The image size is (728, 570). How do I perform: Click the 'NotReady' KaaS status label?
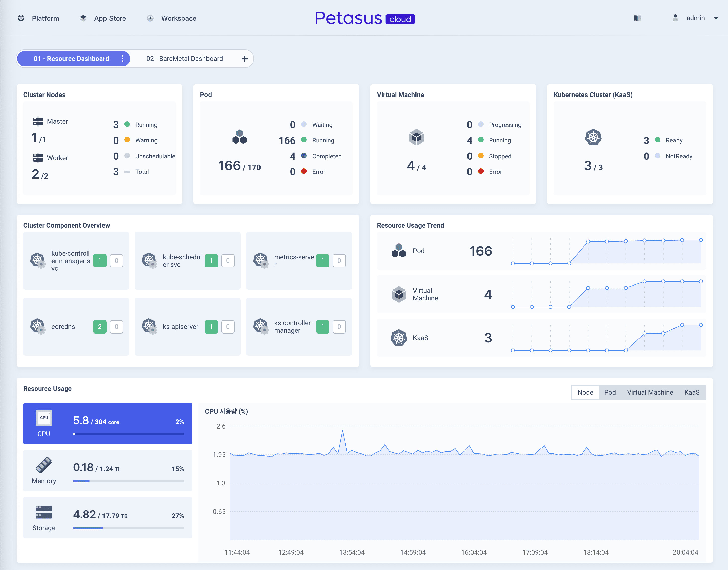coord(679,156)
